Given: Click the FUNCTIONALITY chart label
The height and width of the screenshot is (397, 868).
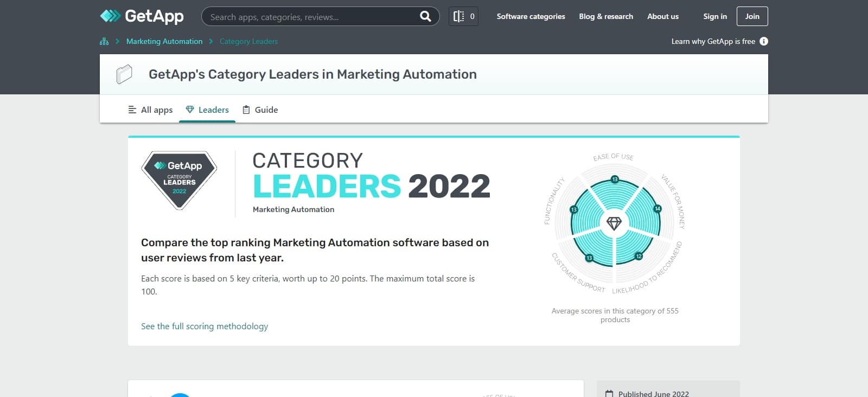Looking at the screenshot, I should pos(554,201).
